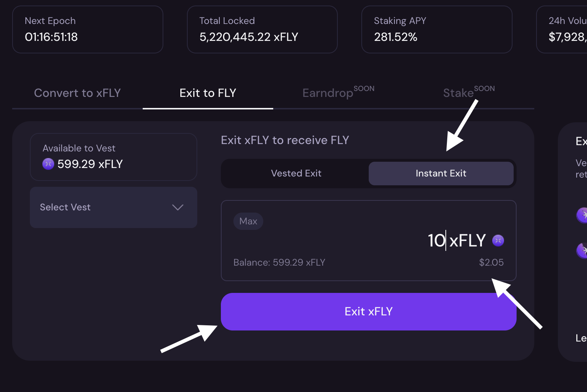Go to the Earndrop tab
The width and height of the screenshot is (587, 392).
click(x=328, y=93)
